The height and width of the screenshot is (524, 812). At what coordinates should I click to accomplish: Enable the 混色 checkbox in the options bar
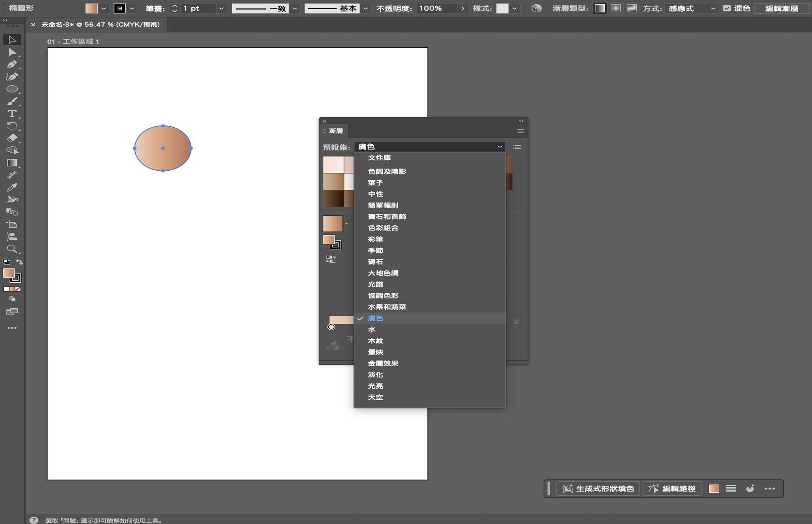727,8
